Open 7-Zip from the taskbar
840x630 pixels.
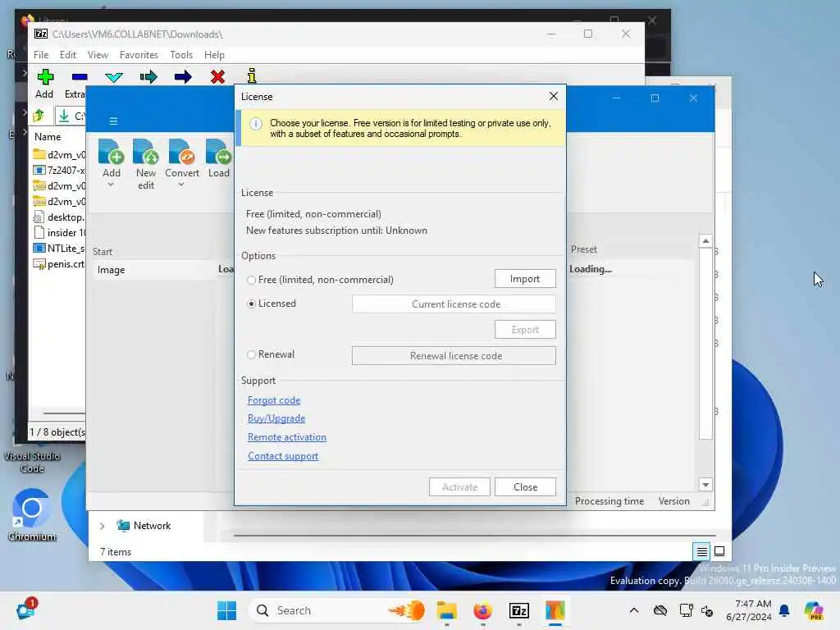pyautogui.click(x=519, y=610)
